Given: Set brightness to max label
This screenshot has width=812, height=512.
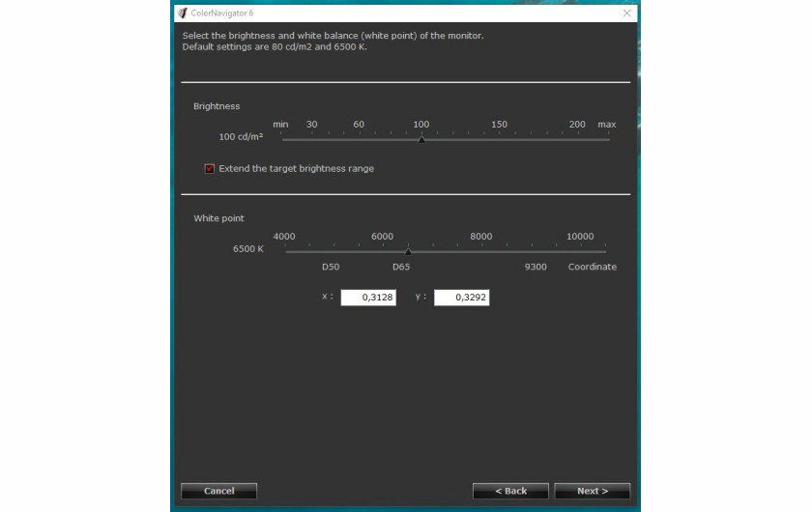Looking at the screenshot, I should coord(606,125).
